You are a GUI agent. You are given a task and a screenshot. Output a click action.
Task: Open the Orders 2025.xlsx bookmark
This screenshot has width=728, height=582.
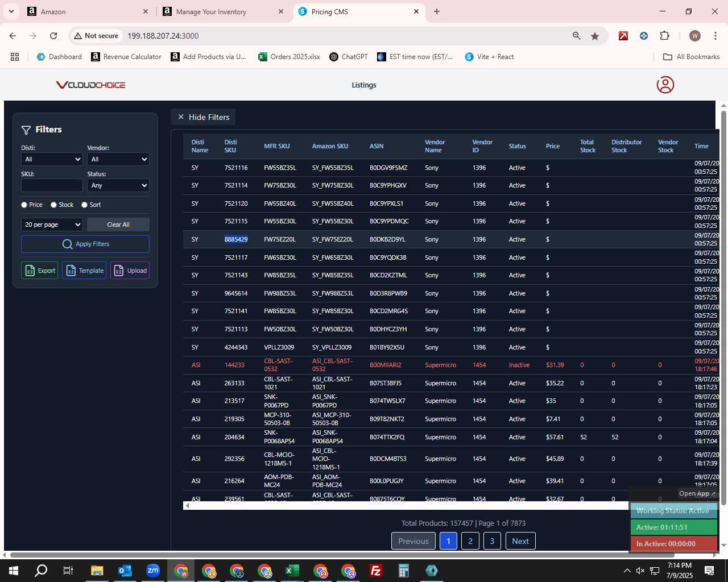289,57
